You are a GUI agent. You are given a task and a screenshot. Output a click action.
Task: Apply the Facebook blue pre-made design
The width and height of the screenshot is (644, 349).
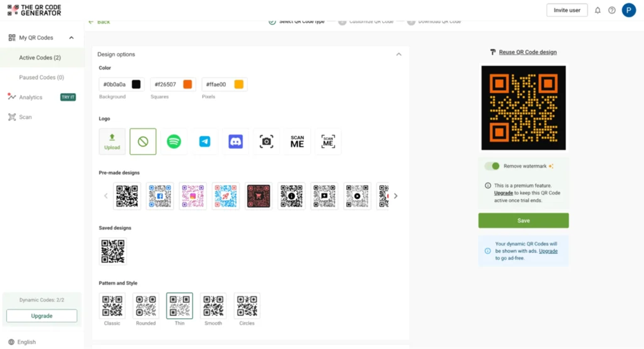point(160,196)
